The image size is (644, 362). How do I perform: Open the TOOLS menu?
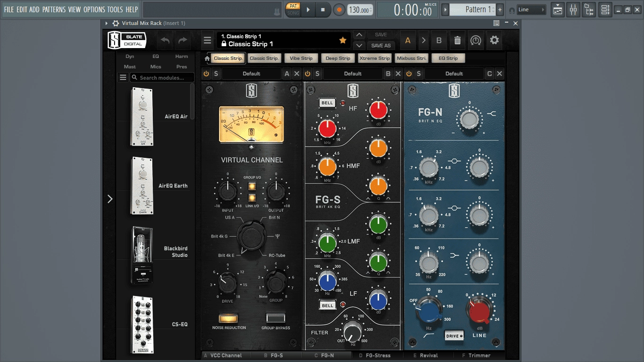(x=115, y=9)
